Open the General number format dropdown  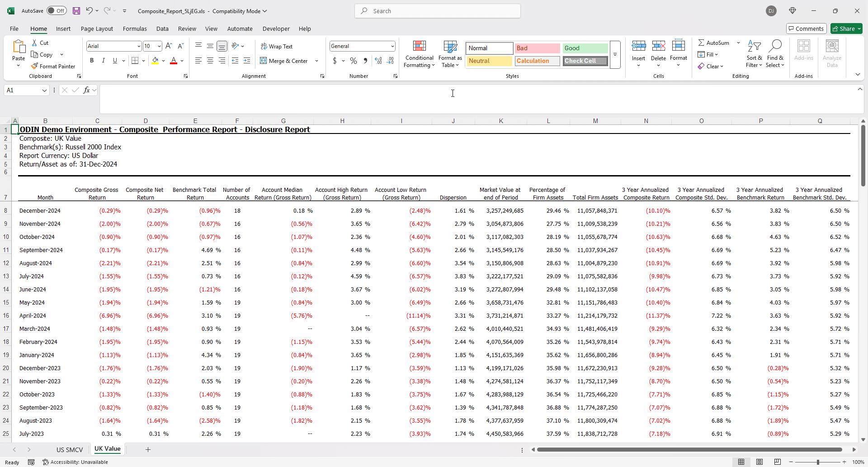(x=392, y=46)
